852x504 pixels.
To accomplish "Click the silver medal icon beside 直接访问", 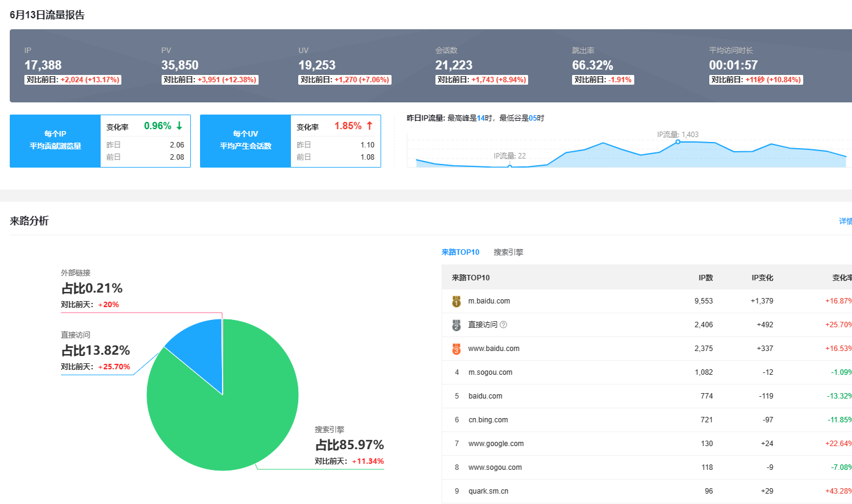I will pyautogui.click(x=456, y=325).
